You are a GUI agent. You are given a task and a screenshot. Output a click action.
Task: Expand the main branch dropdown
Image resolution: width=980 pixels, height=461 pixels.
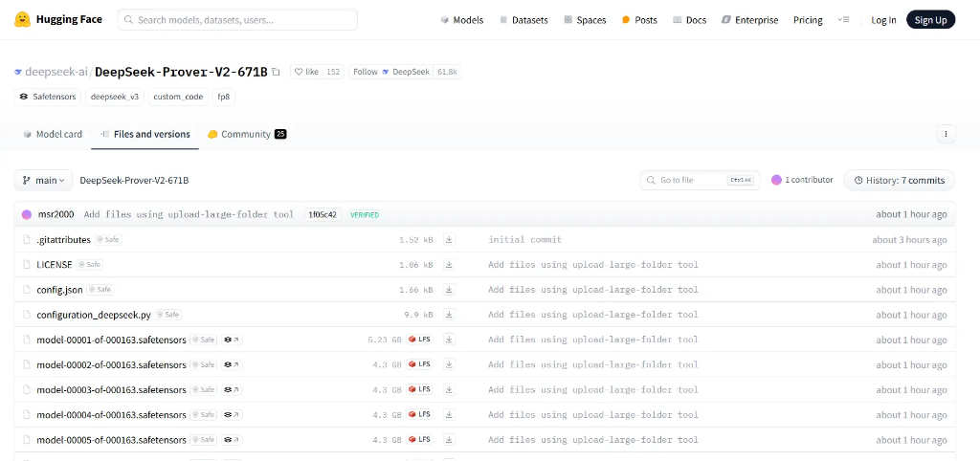[43, 180]
